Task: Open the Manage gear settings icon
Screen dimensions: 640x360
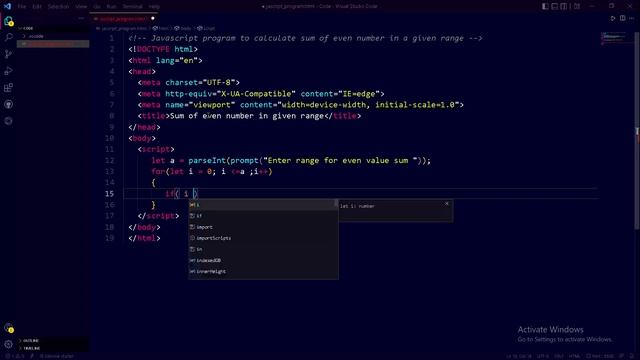Action: [x=8, y=344]
